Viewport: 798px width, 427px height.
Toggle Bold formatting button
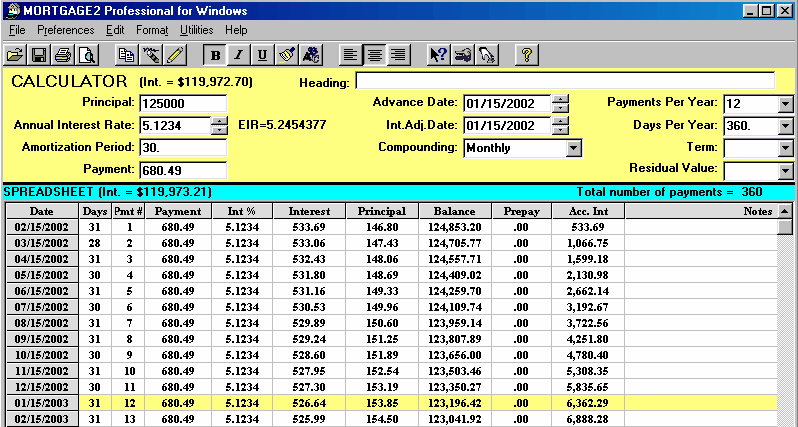(214, 55)
